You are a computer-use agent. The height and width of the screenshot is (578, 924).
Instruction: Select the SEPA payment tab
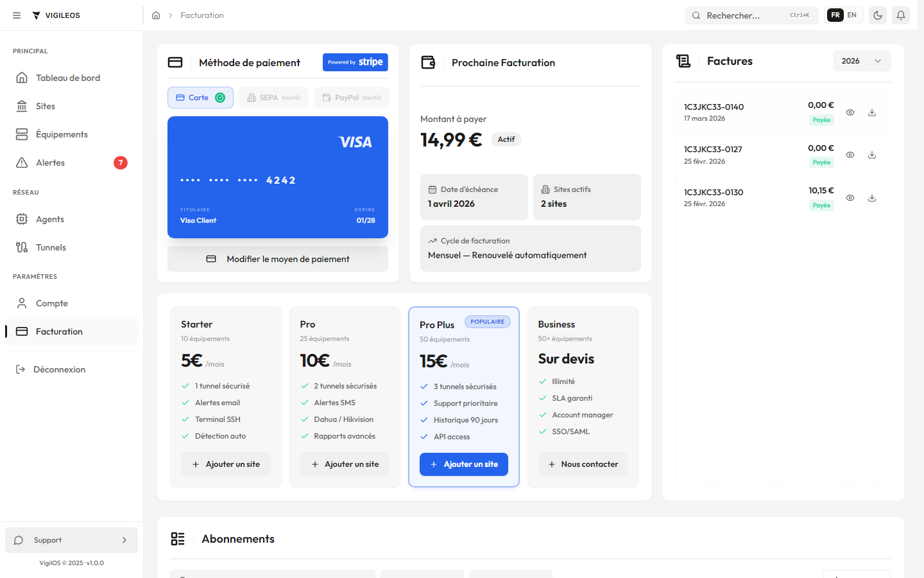(273, 98)
